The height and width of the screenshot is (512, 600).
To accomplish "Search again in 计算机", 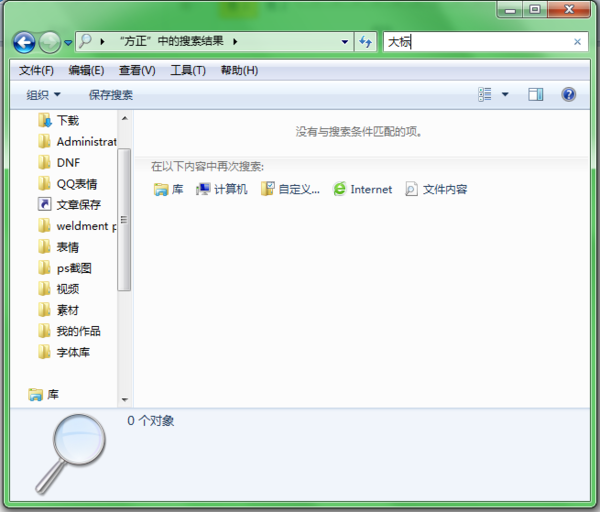I will (x=222, y=189).
